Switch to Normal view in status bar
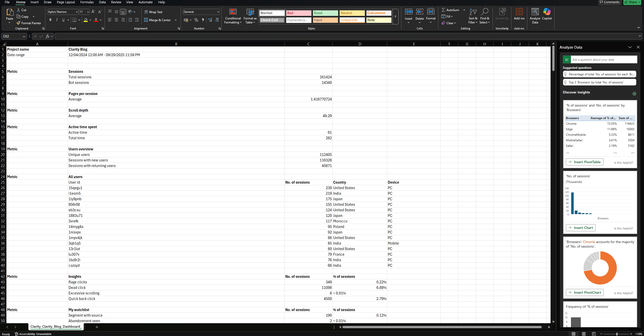 coord(574,334)
